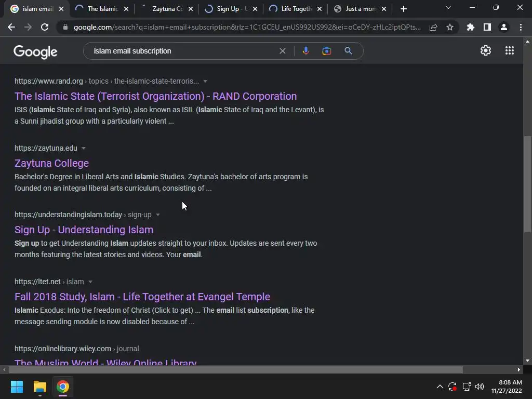The height and width of the screenshot is (399, 532).
Task: Switch to 'The Islamic' tab
Action: (x=102, y=9)
